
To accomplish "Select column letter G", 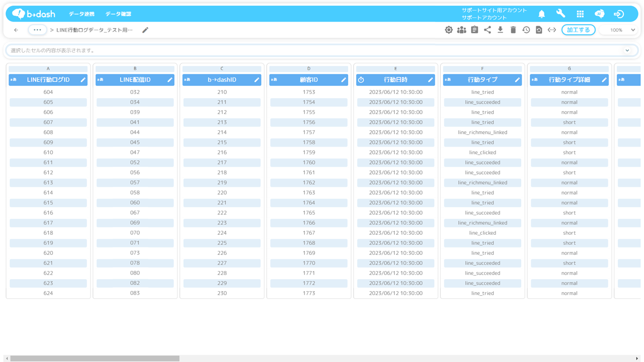I will pyautogui.click(x=570, y=69).
